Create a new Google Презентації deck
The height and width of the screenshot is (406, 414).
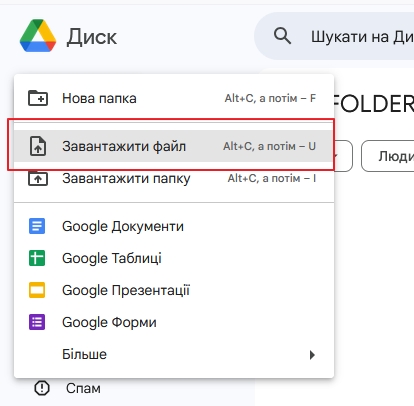tap(174, 290)
